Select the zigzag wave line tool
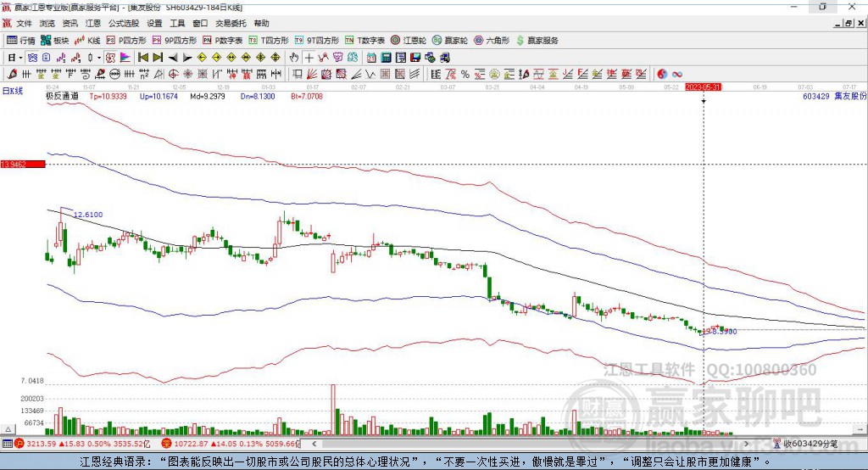 pos(370,75)
